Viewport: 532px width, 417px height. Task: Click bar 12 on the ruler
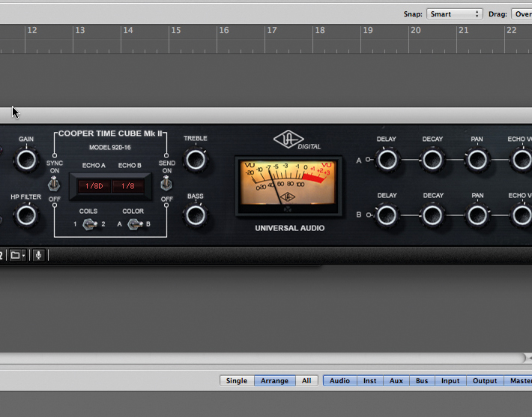(x=32, y=30)
